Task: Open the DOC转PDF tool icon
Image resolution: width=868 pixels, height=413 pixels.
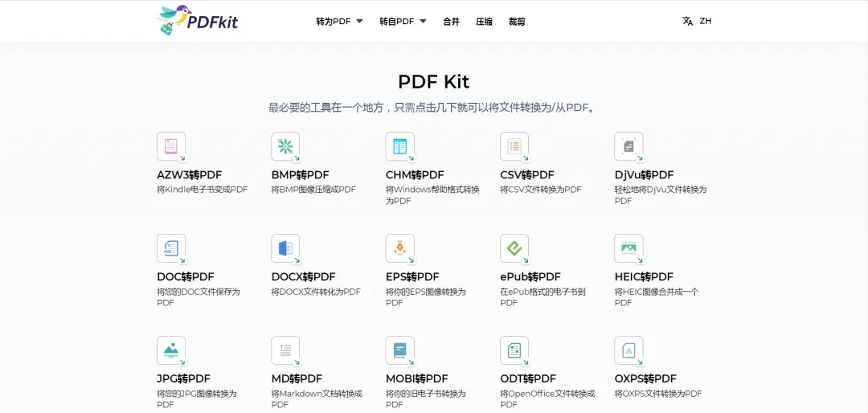Action: pyautogui.click(x=171, y=248)
